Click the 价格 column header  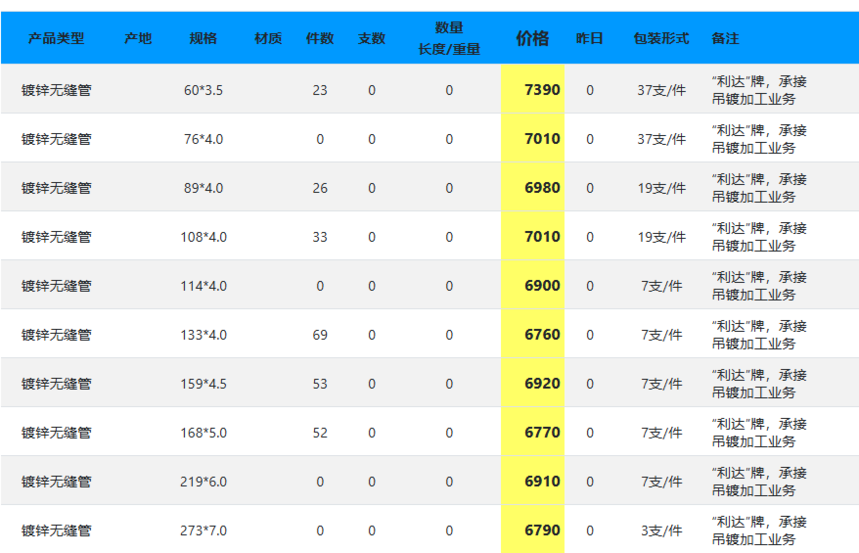(532, 38)
